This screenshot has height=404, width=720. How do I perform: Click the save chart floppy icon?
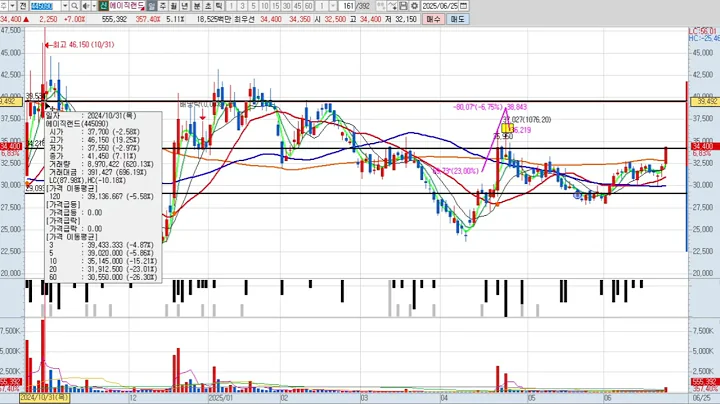[403, 6]
